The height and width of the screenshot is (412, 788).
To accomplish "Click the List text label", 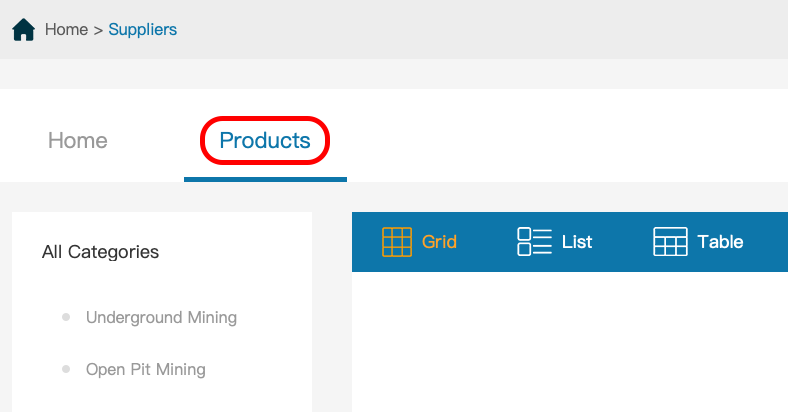I will (x=577, y=242).
